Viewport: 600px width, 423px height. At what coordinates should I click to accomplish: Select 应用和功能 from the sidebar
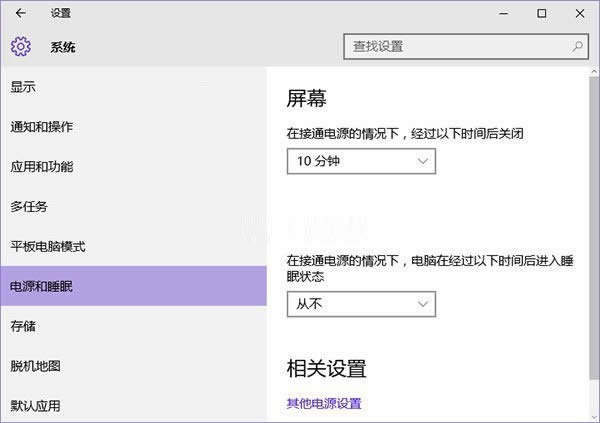point(42,167)
